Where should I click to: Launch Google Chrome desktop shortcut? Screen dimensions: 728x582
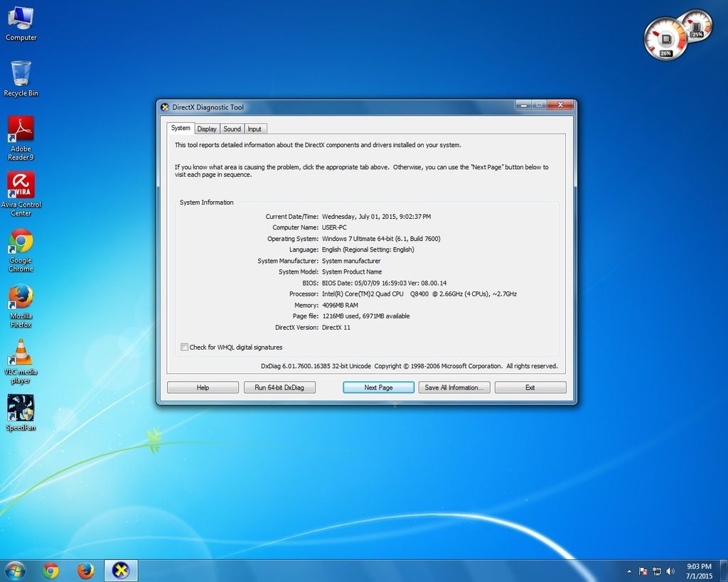click(21, 242)
